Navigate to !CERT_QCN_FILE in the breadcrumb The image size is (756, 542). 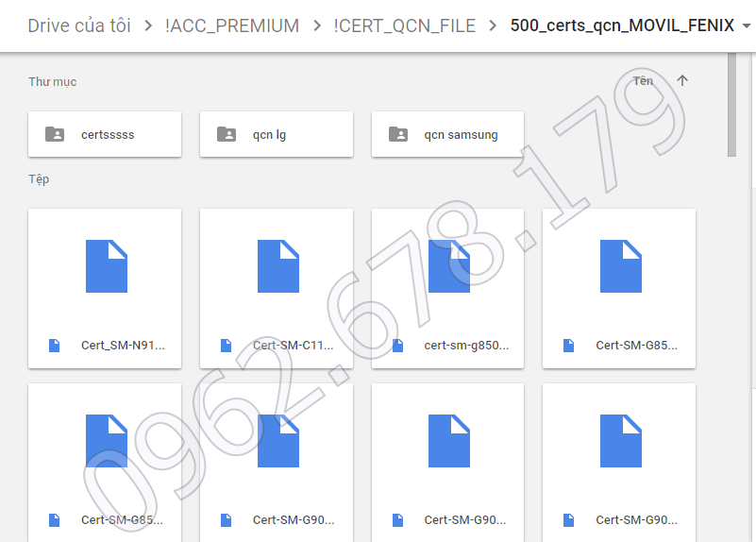405,25
